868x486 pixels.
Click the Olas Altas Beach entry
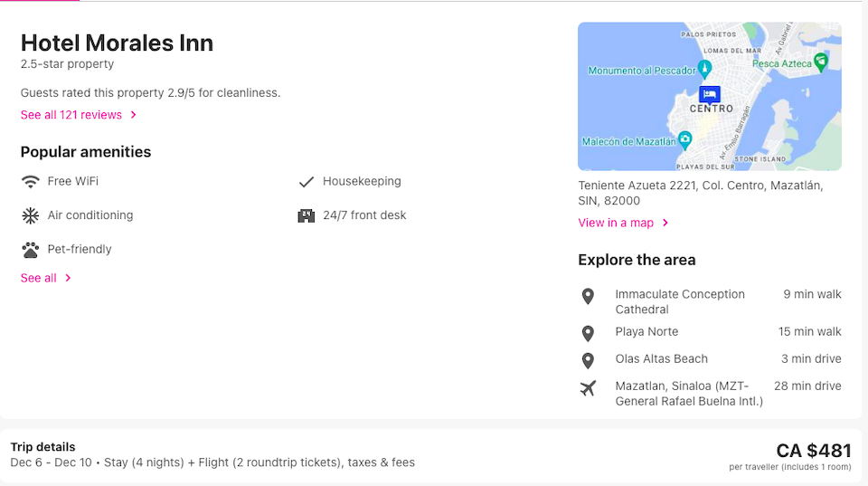712,359
